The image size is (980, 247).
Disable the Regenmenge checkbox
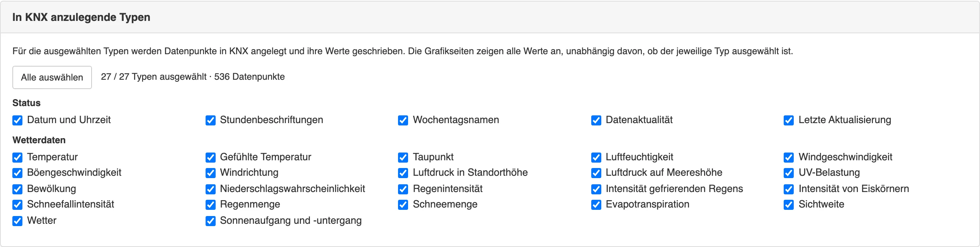click(210, 205)
